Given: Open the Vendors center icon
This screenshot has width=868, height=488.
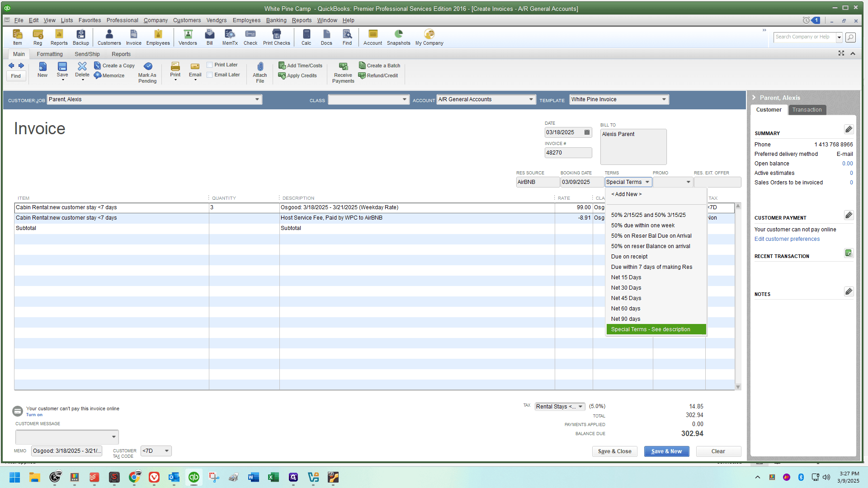Looking at the screenshot, I should pos(188,37).
